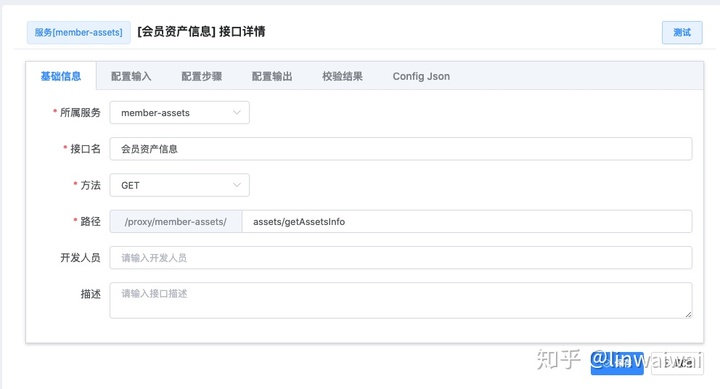Image resolution: width=720 pixels, height=389 pixels.
Task: Click the 测试 button
Action: (682, 33)
